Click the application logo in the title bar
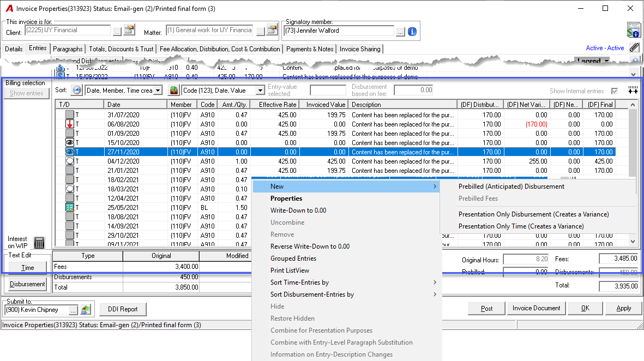Image resolution: width=644 pixels, height=361 pixels. [x=9, y=9]
